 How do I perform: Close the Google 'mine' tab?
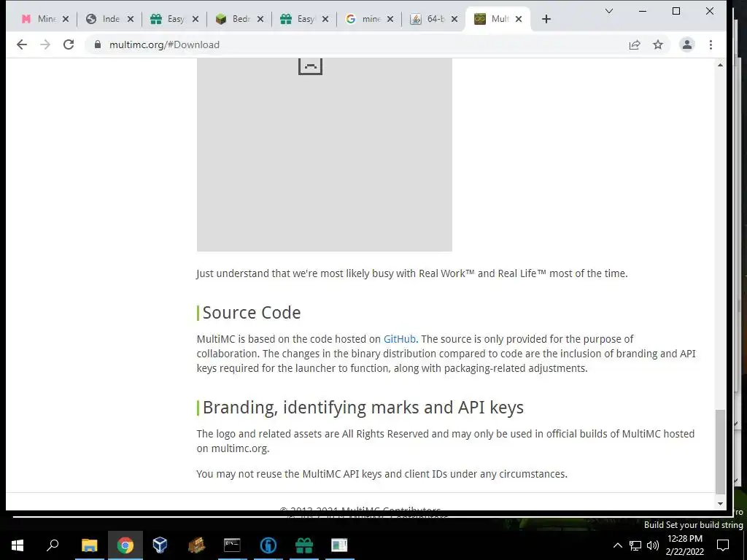click(390, 19)
